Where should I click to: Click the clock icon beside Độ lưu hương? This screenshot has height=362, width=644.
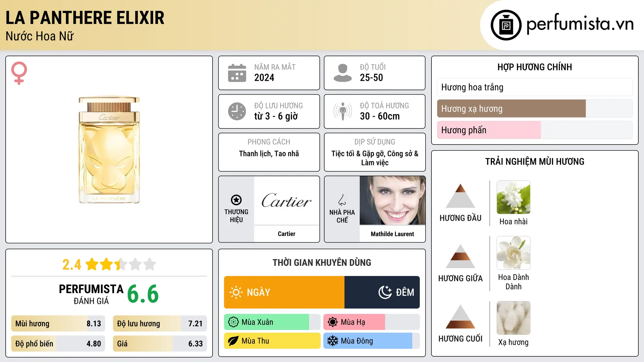(237, 111)
